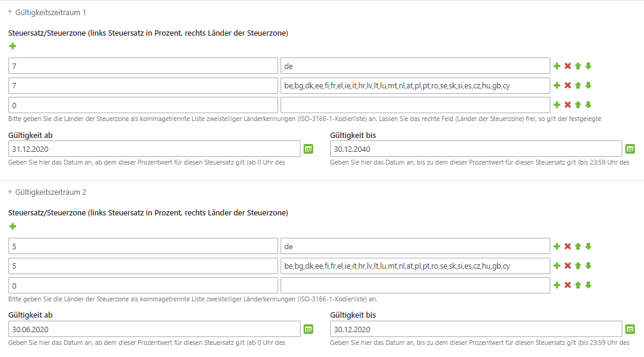Delete the first 'de' row in period 1
The height and width of the screenshot is (357, 644).
pyautogui.click(x=568, y=66)
